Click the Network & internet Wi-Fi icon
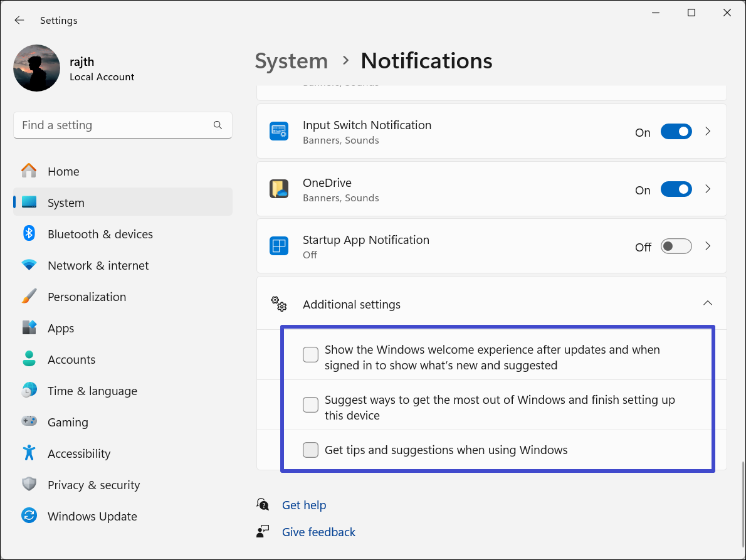Screen dimensions: 746x560 click(29, 265)
